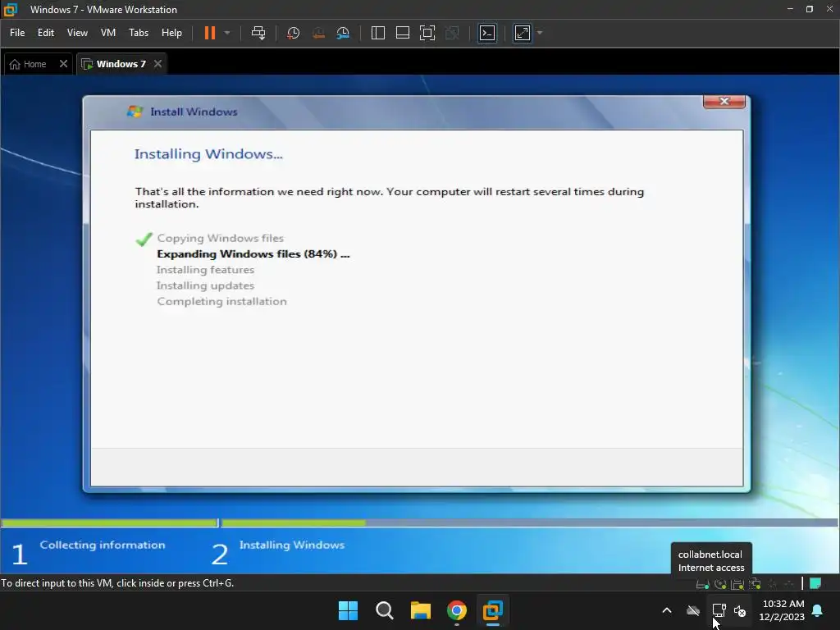This screenshot has height=630, width=840.
Task: Click the VMware logo in title bar
Action: click(x=11, y=10)
